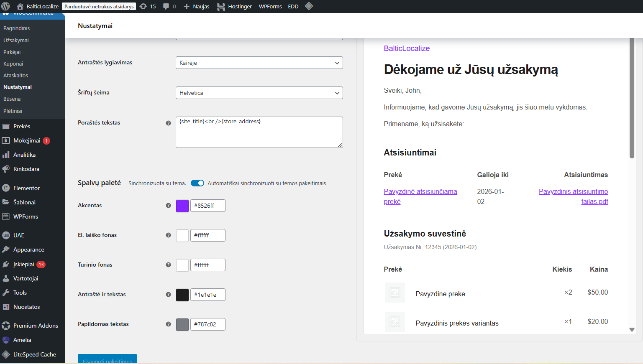Click the dark Antraštė ir tekstas swatch
643x364 pixels.
coord(182,295)
